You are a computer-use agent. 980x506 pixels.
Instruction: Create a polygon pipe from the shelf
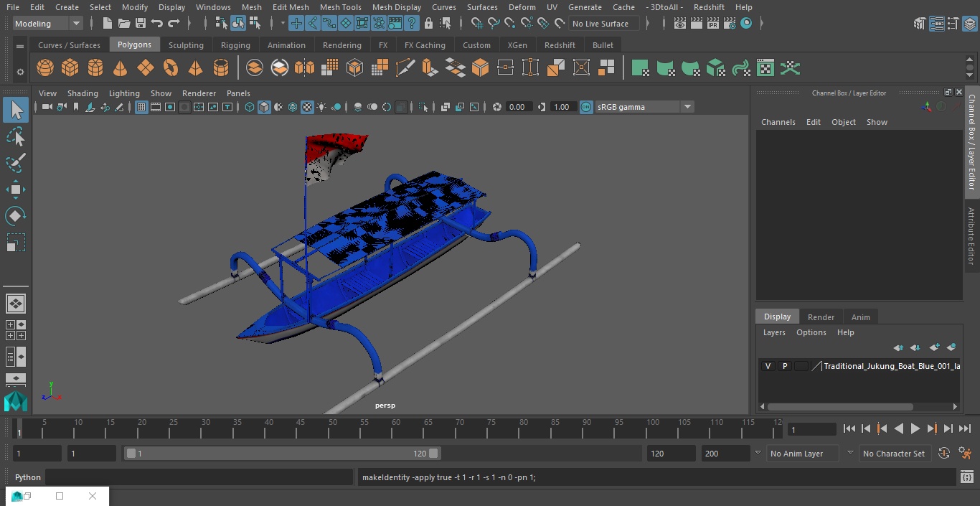(221, 68)
